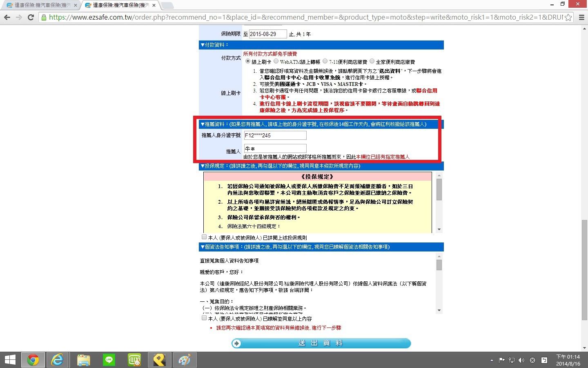588x368 pixels.
Task: Click the page scrollbar up arrow
Action: tap(585, 28)
